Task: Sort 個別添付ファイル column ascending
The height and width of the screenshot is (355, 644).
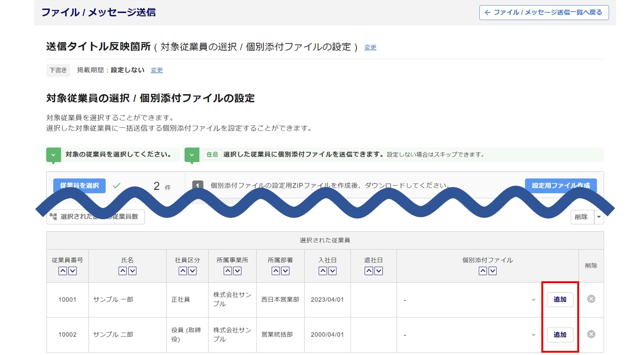Action: click(x=483, y=271)
